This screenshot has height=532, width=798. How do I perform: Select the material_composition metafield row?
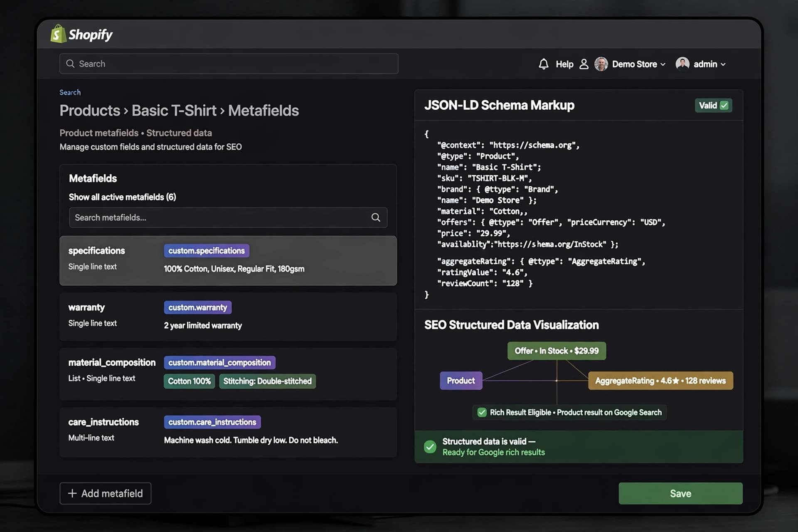[x=228, y=374]
